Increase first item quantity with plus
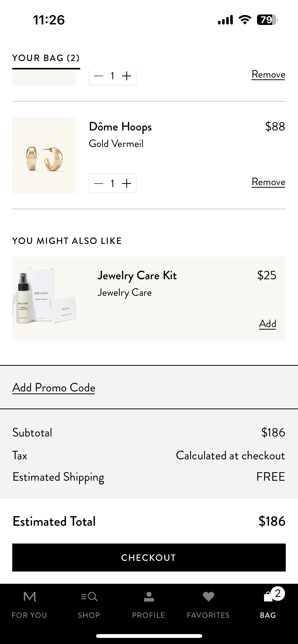The width and height of the screenshot is (298, 644). [x=127, y=76]
